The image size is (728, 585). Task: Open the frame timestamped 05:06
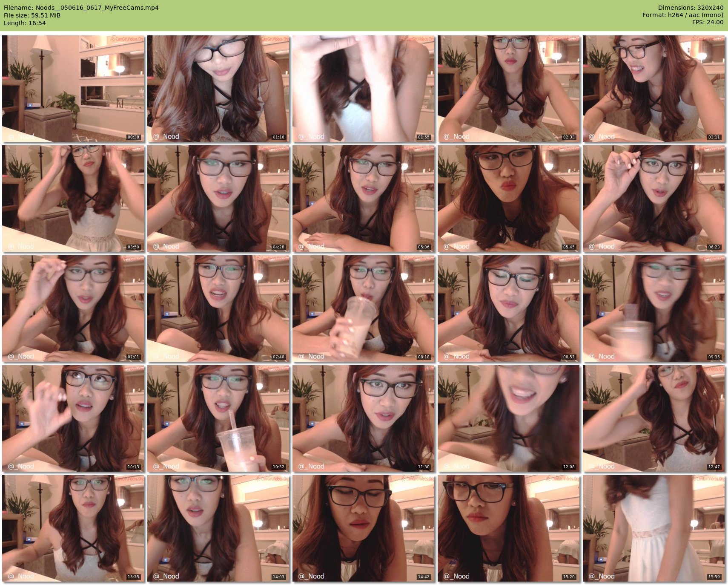click(x=364, y=199)
